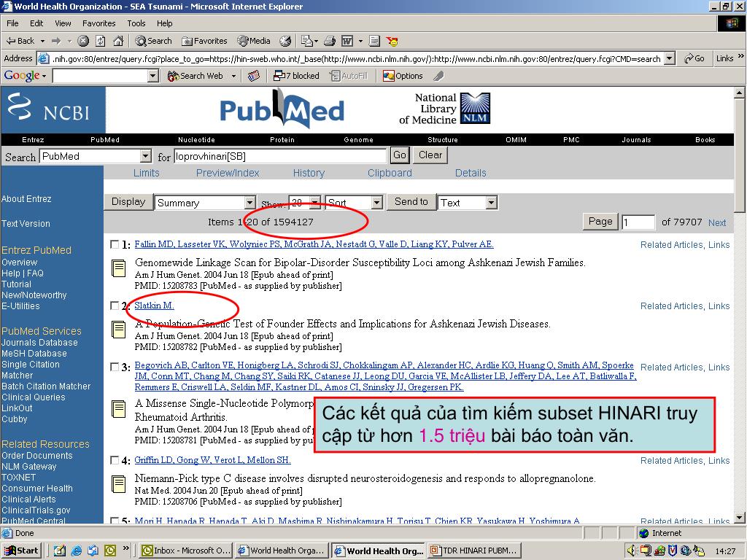Print the page with the printer icon

[330, 41]
